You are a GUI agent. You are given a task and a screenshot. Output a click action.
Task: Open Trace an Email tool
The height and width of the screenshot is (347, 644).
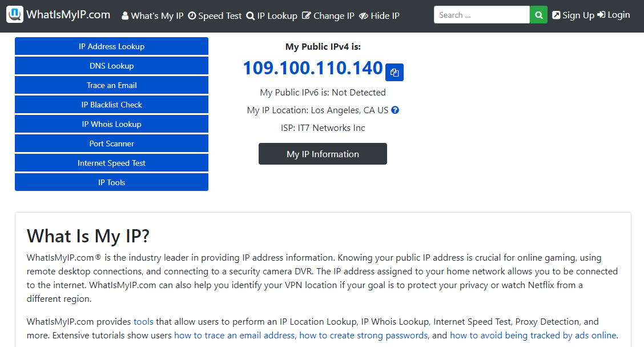pos(112,85)
